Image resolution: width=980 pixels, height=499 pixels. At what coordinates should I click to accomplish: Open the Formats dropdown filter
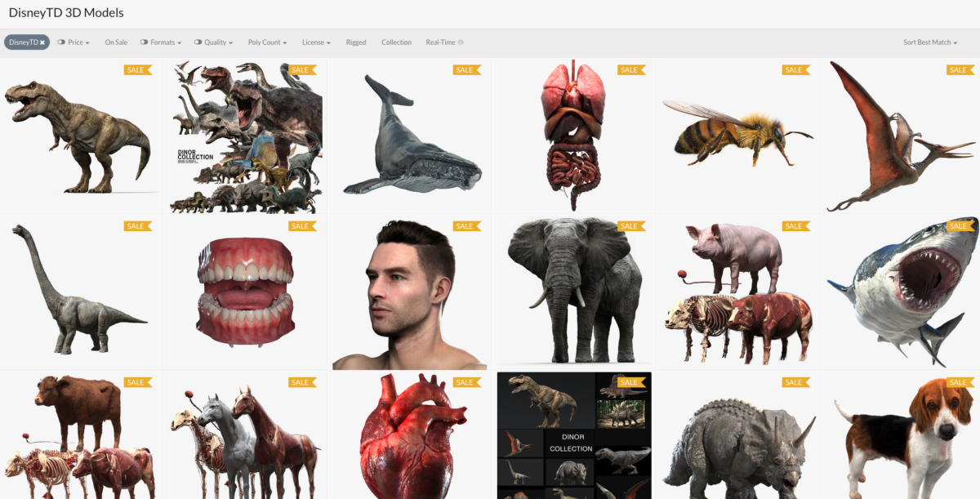(x=166, y=42)
